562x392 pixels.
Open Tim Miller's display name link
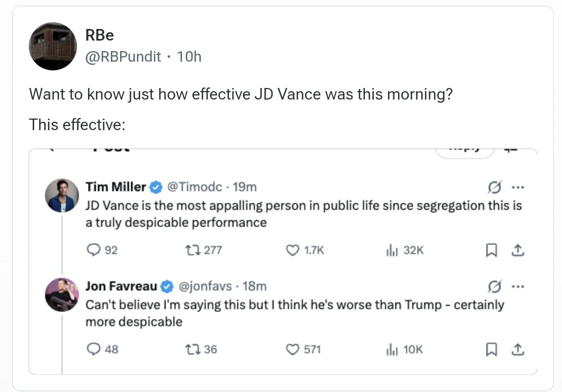(x=115, y=187)
